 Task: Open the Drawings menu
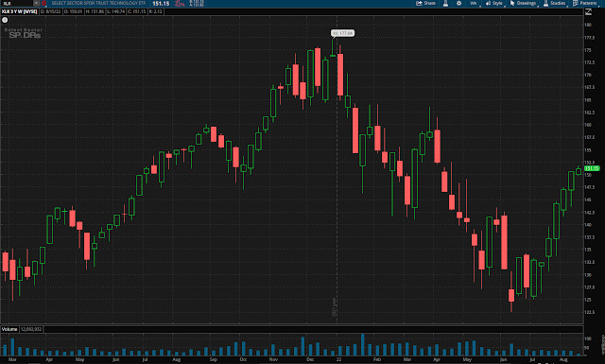click(x=524, y=3)
